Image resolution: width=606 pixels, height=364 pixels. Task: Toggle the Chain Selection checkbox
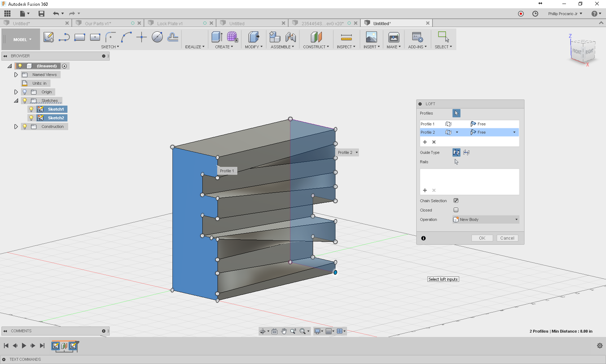tap(456, 201)
